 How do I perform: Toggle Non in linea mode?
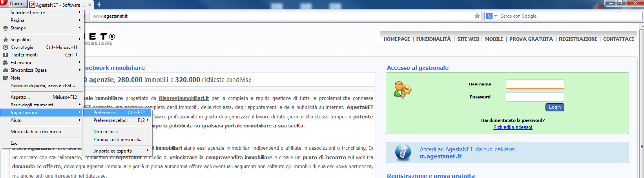click(117, 132)
